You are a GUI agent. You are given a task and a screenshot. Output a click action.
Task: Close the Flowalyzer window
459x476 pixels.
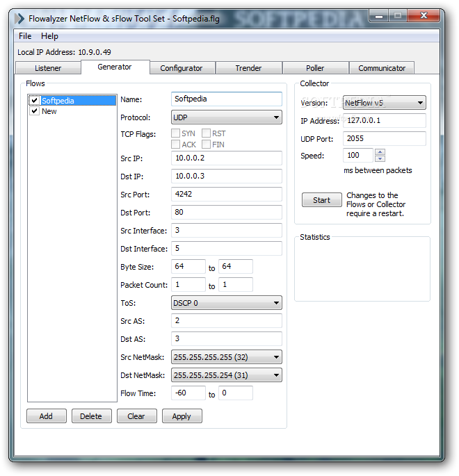click(x=424, y=15)
